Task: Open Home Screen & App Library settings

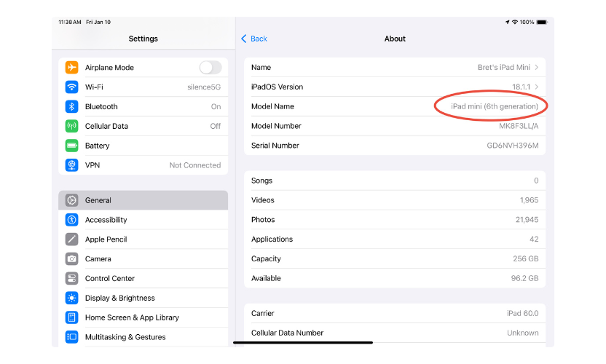Action: [x=143, y=317]
